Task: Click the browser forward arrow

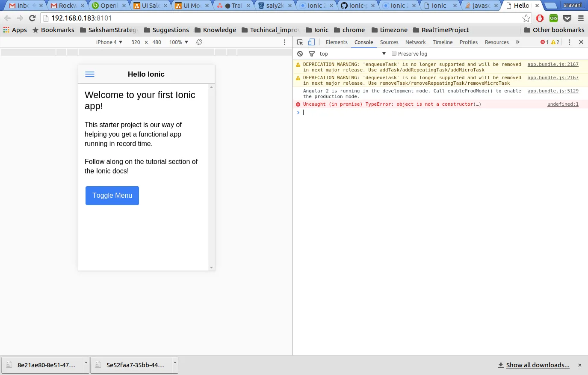Action: (20, 18)
